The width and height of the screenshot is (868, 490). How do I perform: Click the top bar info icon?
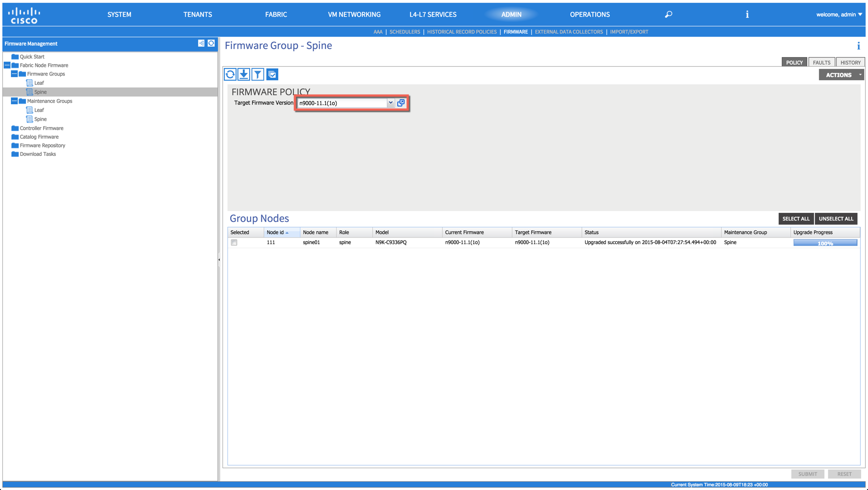747,14
